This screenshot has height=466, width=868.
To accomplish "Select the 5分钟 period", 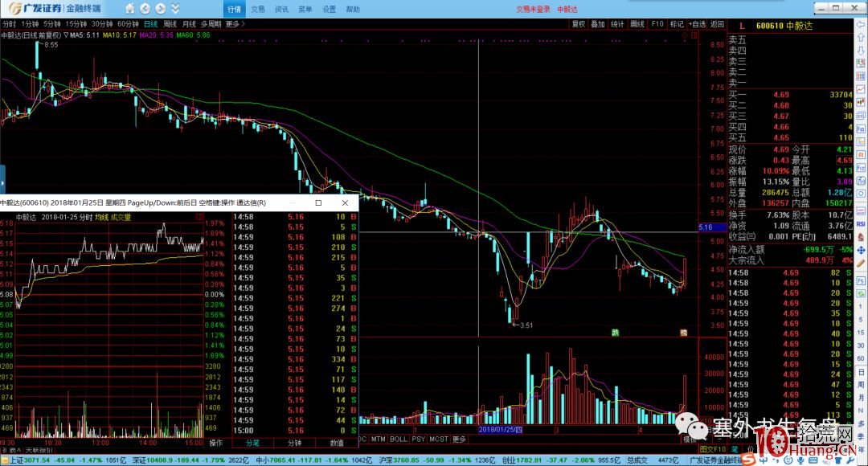I will (52, 24).
